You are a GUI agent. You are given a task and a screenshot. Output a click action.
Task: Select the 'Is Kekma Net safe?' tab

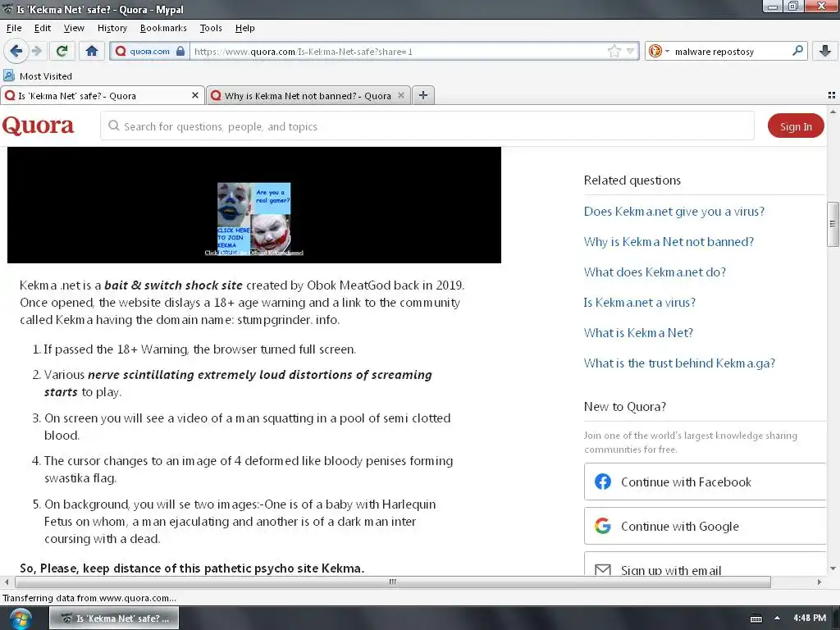coord(103,96)
